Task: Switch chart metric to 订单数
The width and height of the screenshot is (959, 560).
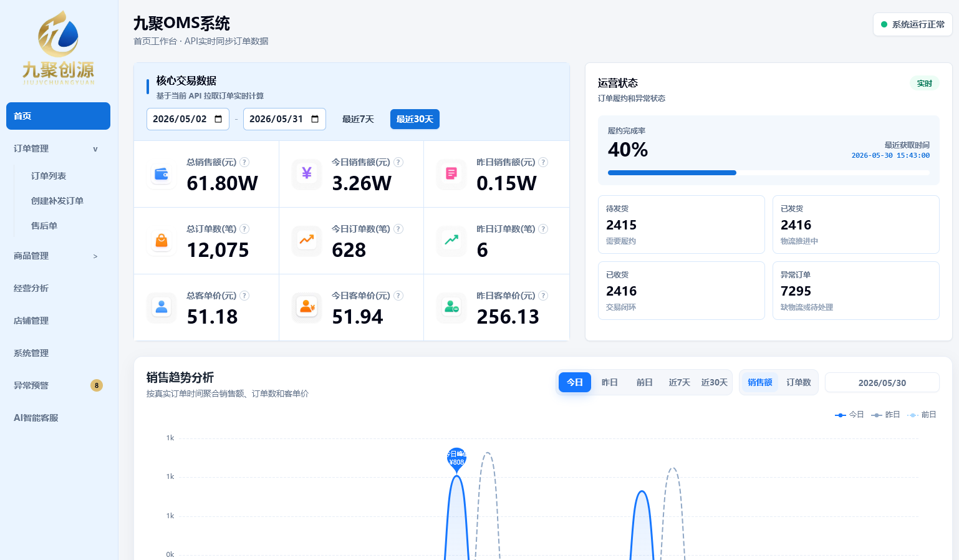Action: [x=799, y=382]
